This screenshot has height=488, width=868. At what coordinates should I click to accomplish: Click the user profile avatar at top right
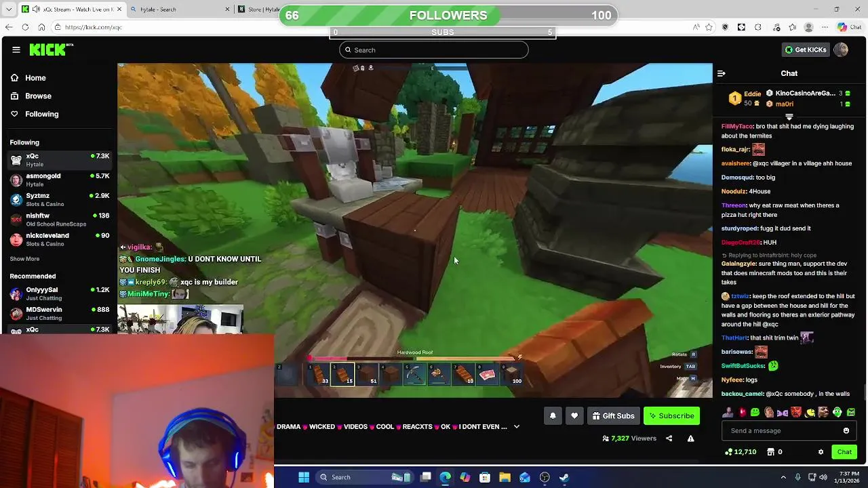click(x=841, y=49)
